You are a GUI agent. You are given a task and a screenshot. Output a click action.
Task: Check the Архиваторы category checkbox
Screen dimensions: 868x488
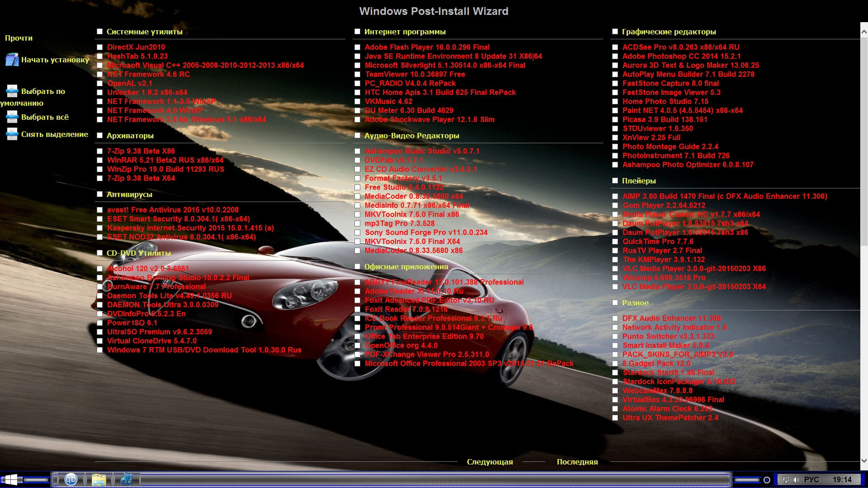(99, 136)
